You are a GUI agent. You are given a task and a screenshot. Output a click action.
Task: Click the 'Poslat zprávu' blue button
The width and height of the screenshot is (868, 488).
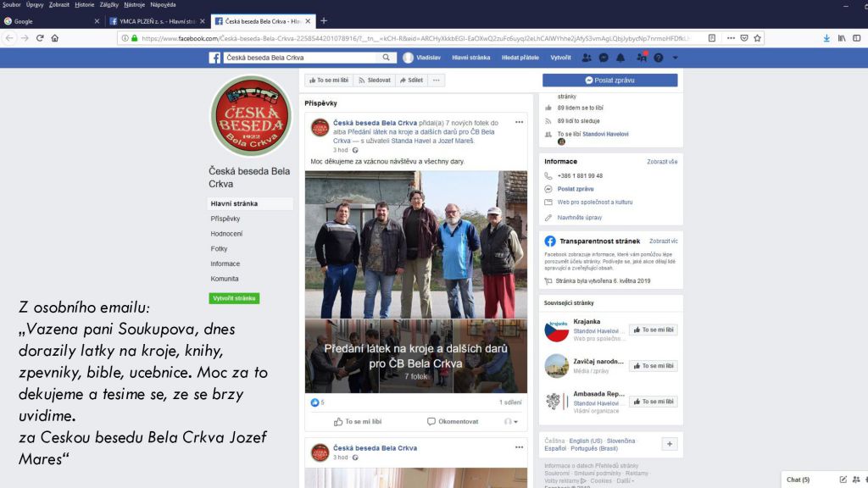coord(609,80)
